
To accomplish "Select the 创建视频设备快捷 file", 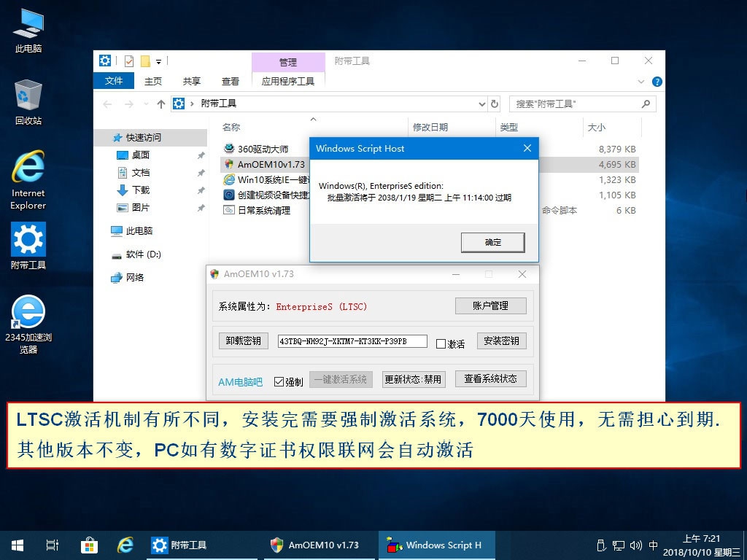I will point(266,195).
